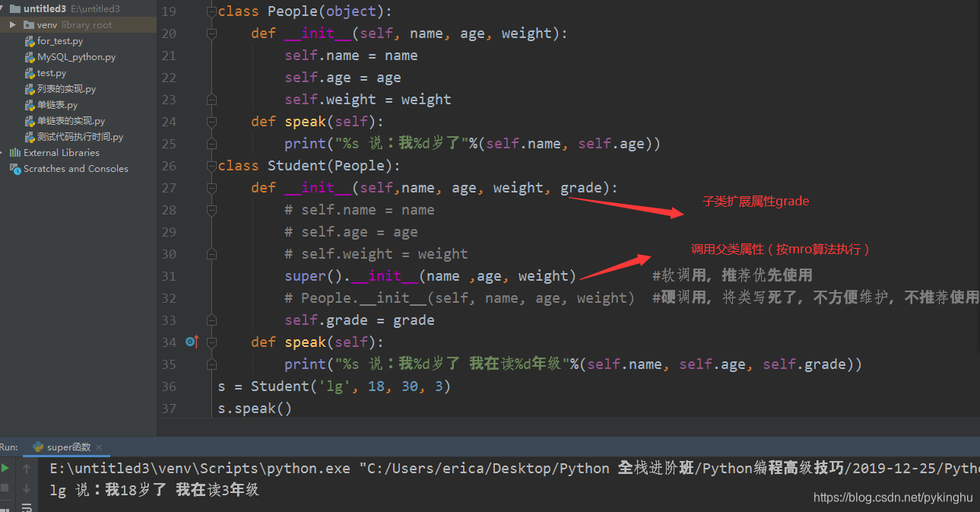Click the run tab underline indicator
This screenshot has width=980, height=512.
point(67,455)
